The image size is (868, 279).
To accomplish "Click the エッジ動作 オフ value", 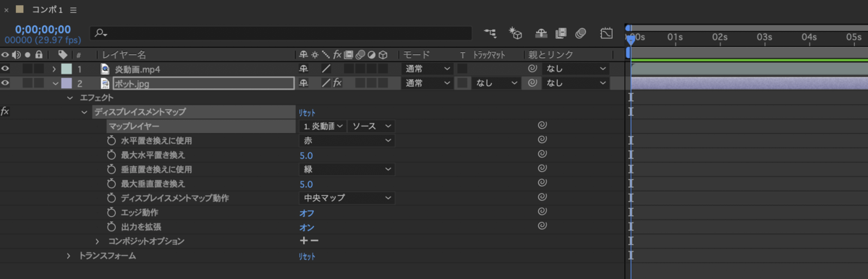I will (x=306, y=213).
